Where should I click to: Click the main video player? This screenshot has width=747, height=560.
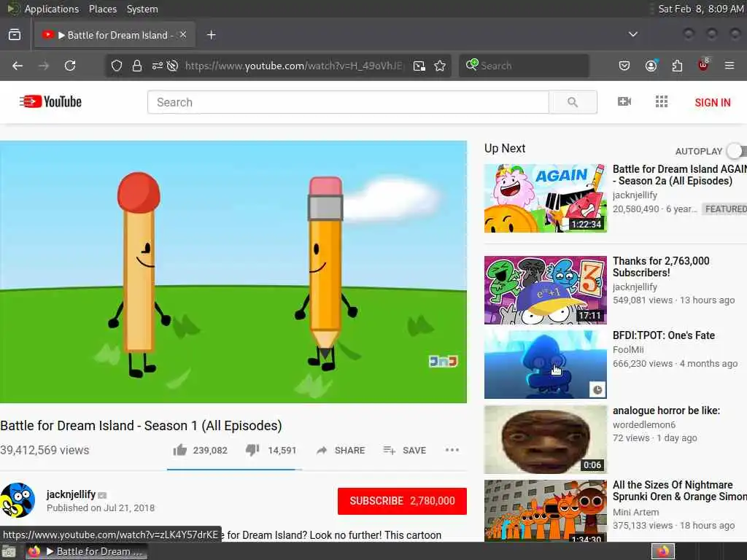click(x=233, y=272)
